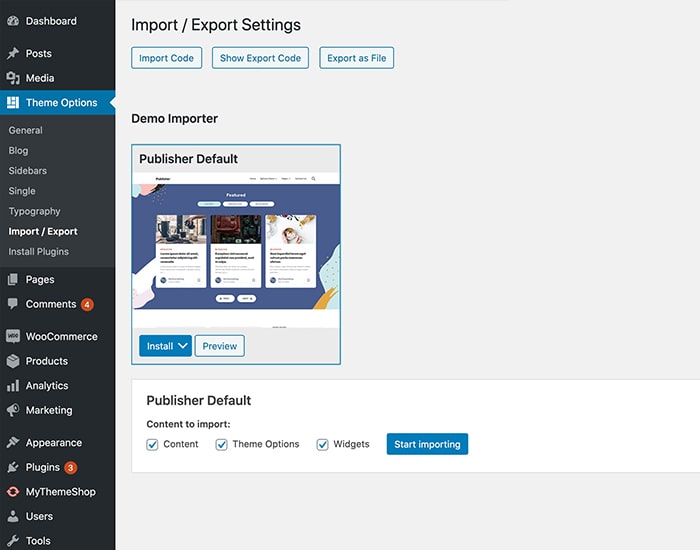Click the Products box icon
Viewport: 700px width, 550px height.
pos(13,361)
